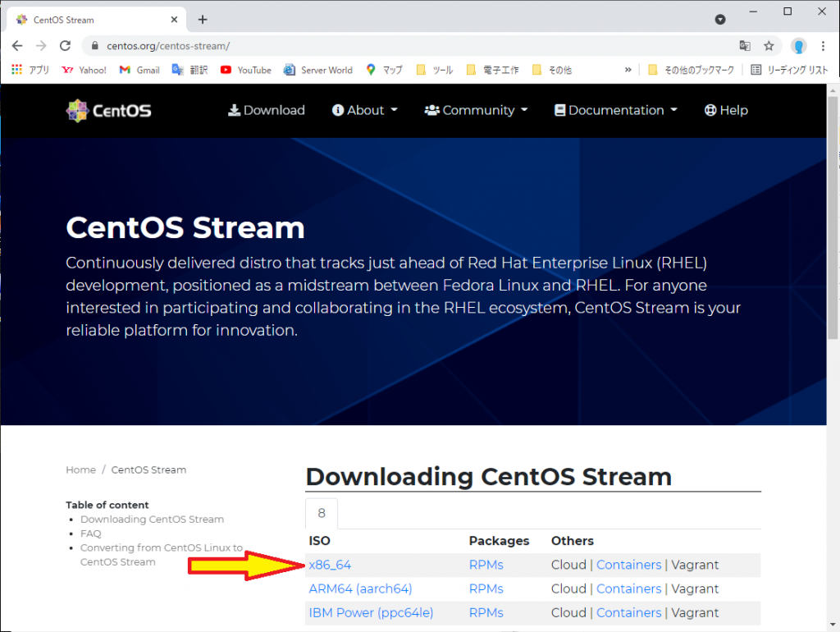Image resolution: width=840 pixels, height=632 pixels.
Task: Open Containers in the x86_64 row
Action: [629, 565]
